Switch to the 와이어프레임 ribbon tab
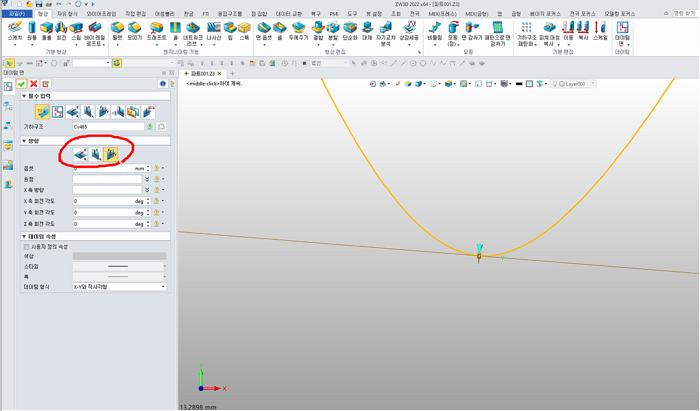 click(x=101, y=14)
